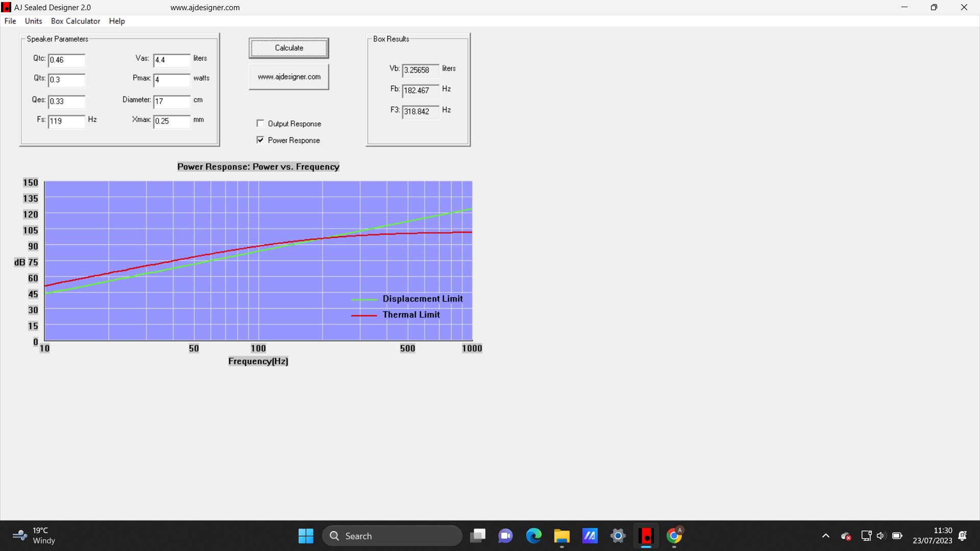Screen dimensions: 980x551
Task: Restore down the application window
Action: pyautogui.click(x=934, y=7)
